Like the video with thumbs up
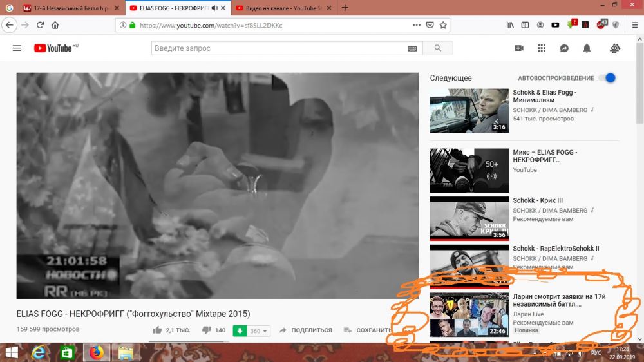 point(157,330)
